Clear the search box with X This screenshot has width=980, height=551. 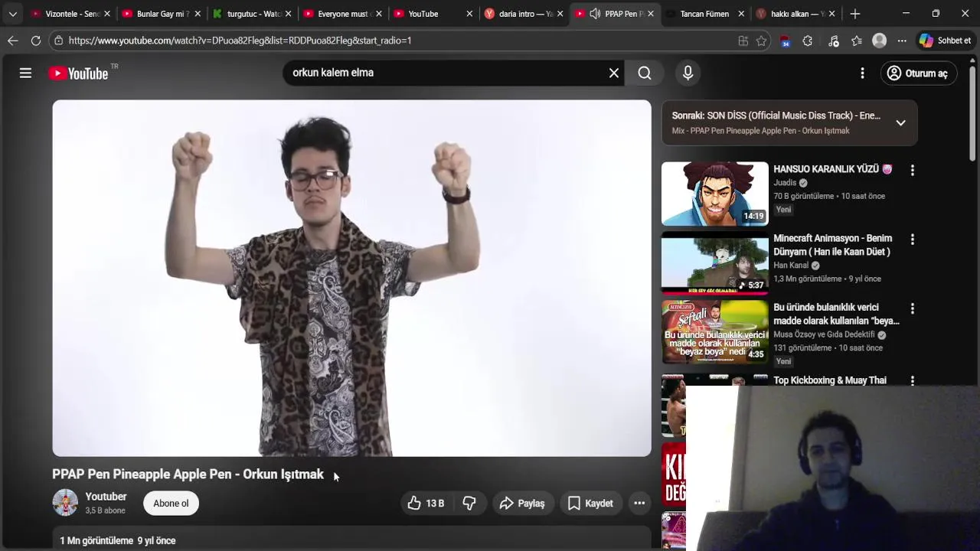tap(613, 73)
